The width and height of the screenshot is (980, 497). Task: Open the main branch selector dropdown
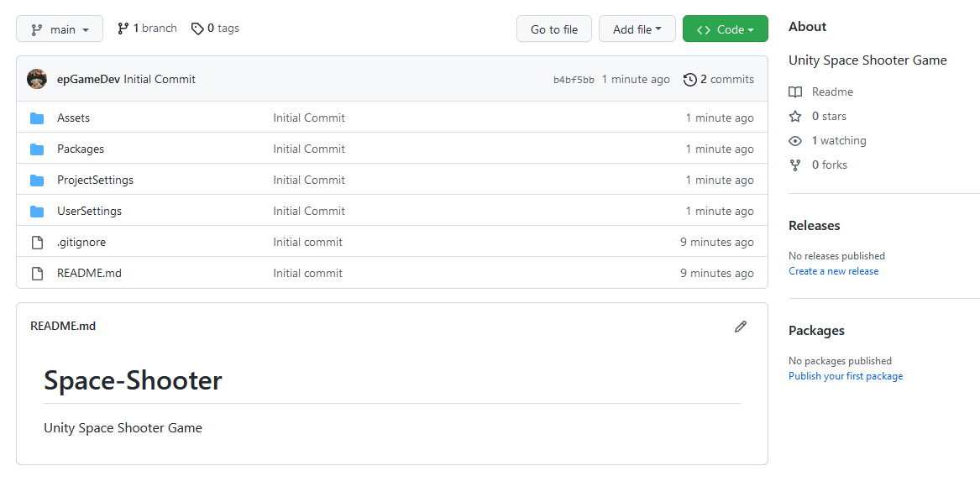pyautogui.click(x=59, y=28)
